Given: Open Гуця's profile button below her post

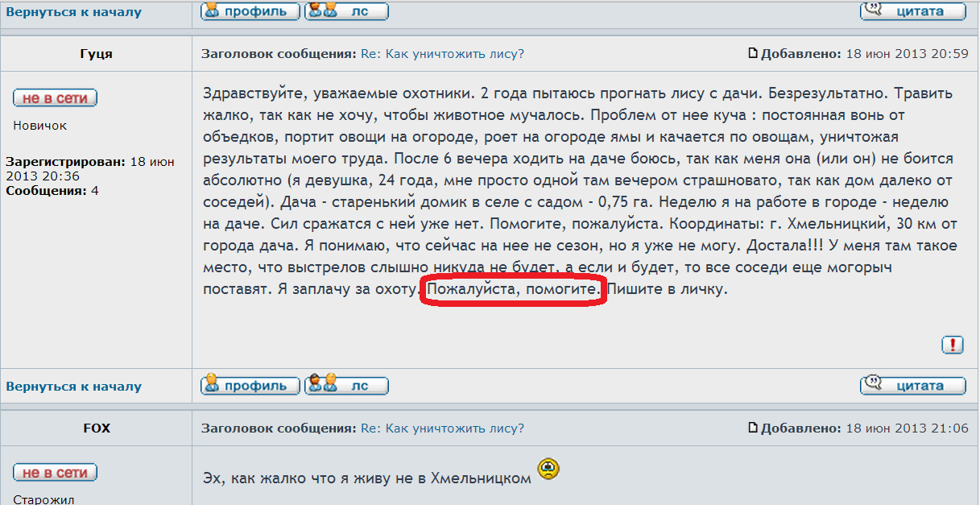Looking at the screenshot, I should click(x=250, y=385).
